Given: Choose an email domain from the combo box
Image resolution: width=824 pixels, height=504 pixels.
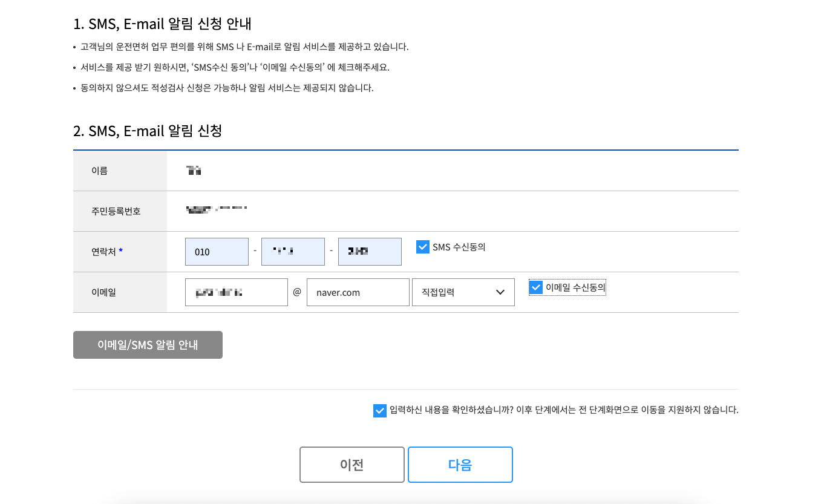Looking at the screenshot, I should coord(463,292).
